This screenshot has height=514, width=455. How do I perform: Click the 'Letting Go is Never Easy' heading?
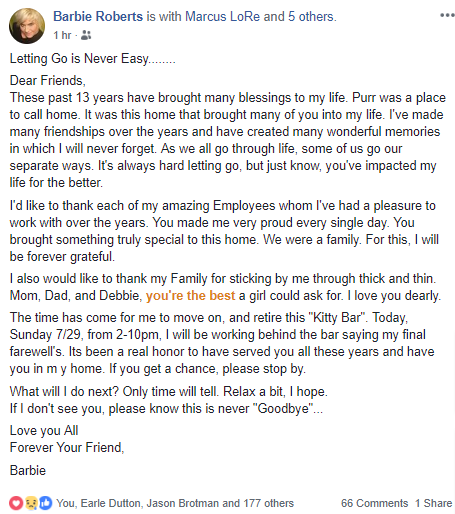(x=92, y=59)
